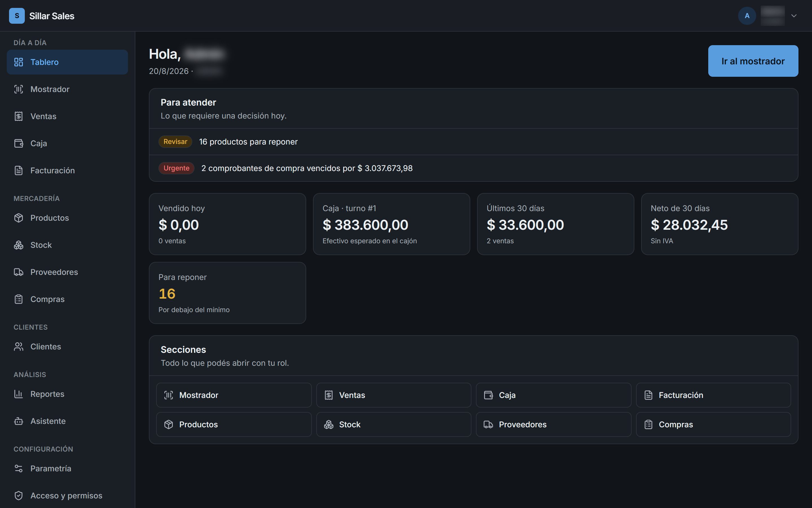This screenshot has height=508, width=812.
Task: Select the Mostrador label in sidebar menu
Action: click(50, 89)
